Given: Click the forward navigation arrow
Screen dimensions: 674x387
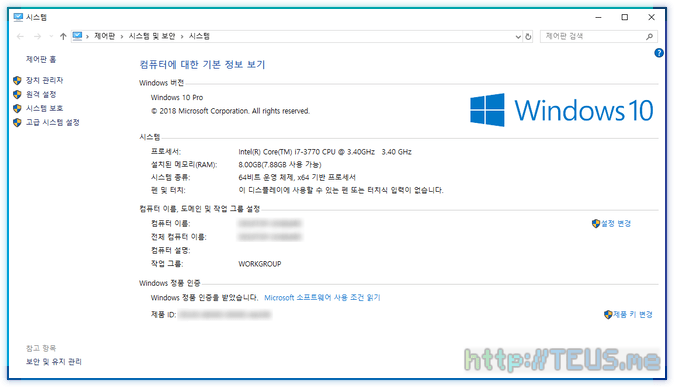Looking at the screenshot, I should coord(37,37).
